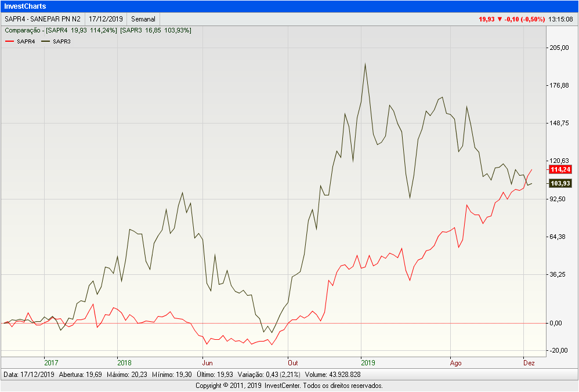Click the 120,63 y-axis value

pyautogui.click(x=559, y=161)
